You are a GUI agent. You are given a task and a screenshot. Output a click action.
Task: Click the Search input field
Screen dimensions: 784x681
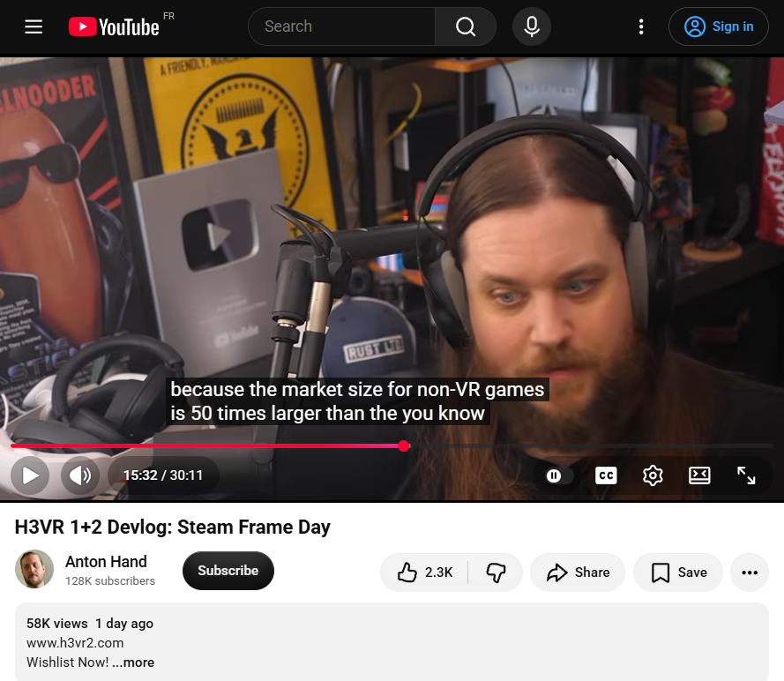(x=342, y=26)
